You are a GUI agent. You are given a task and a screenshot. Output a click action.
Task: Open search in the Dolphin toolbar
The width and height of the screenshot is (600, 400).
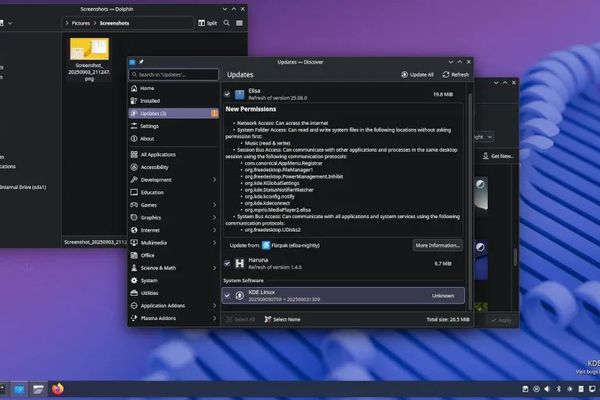[x=227, y=23]
